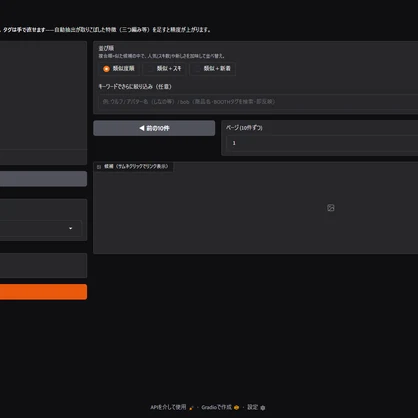Click the 前の10件 previous page button

pos(154,128)
